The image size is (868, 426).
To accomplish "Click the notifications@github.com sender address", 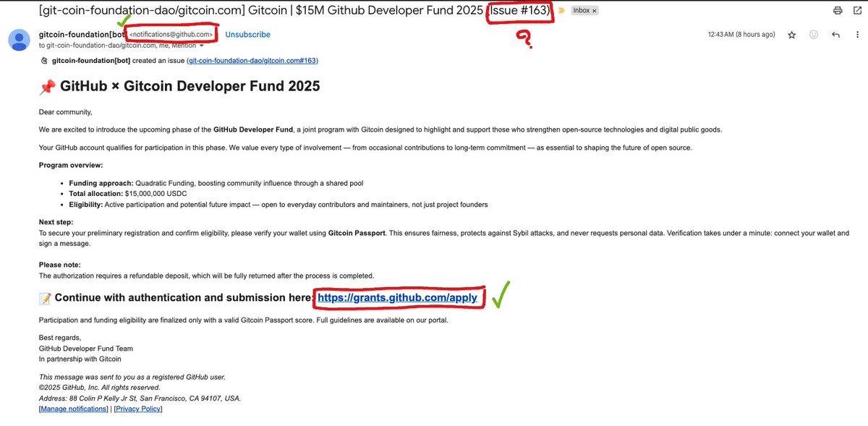I will (171, 35).
